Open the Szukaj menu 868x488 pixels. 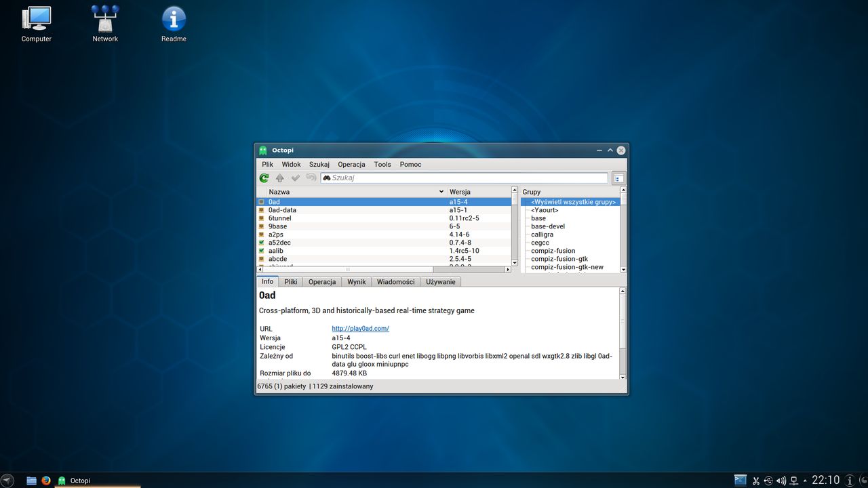(319, 164)
